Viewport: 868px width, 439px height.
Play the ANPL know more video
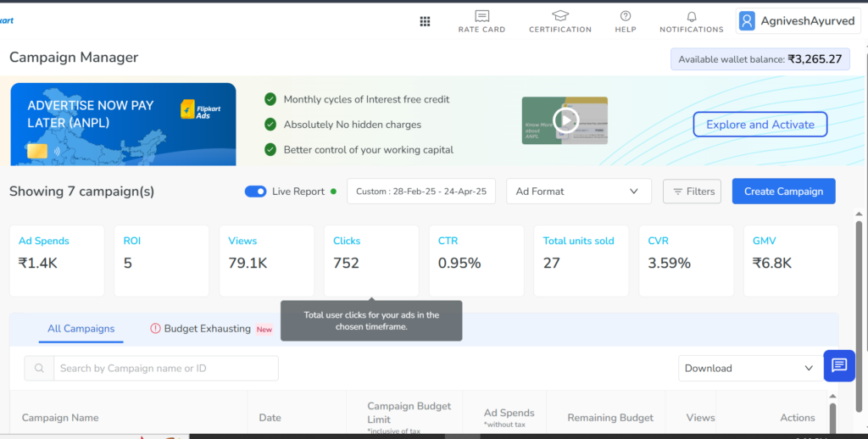click(565, 120)
